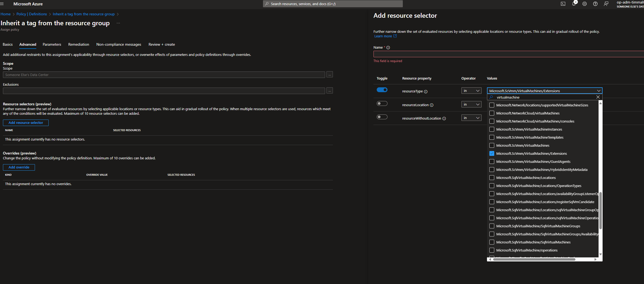644x284 pixels.
Task: Open the Non-compliance messages tab
Action: 119,44
